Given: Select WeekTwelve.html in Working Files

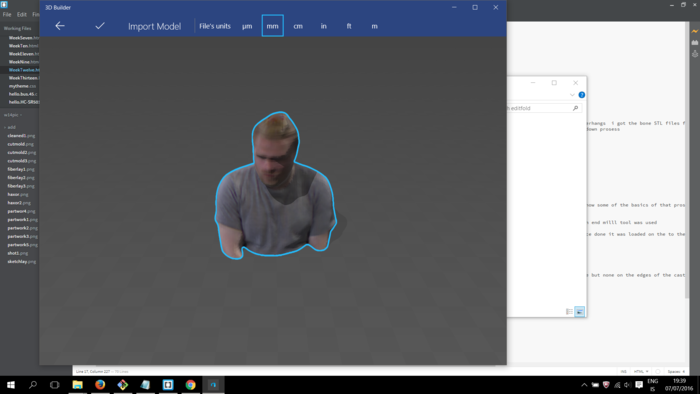Looking at the screenshot, I should click(x=24, y=70).
